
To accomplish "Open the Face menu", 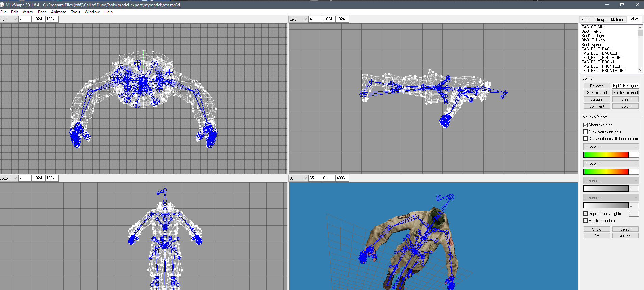I will [x=42, y=12].
